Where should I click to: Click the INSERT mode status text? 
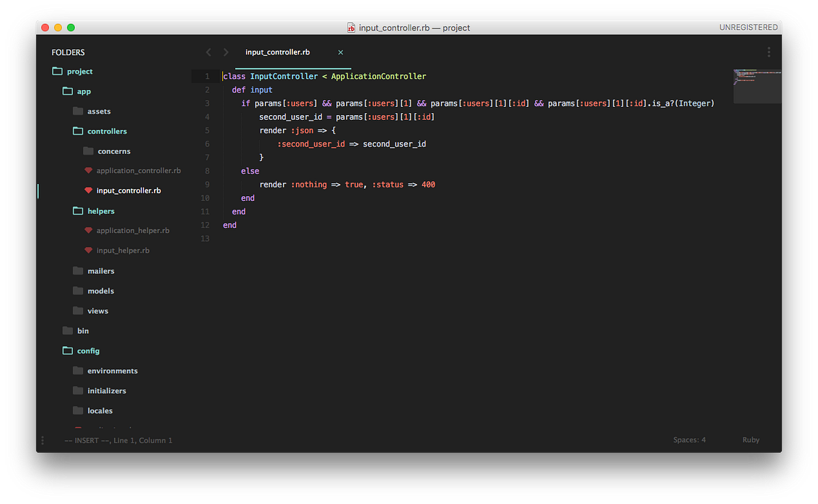point(87,441)
